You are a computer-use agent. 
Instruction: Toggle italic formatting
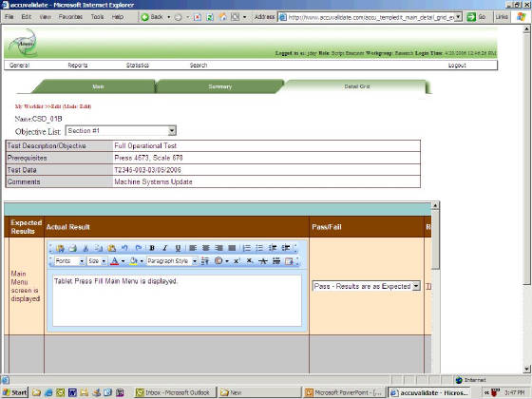click(x=165, y=248)
